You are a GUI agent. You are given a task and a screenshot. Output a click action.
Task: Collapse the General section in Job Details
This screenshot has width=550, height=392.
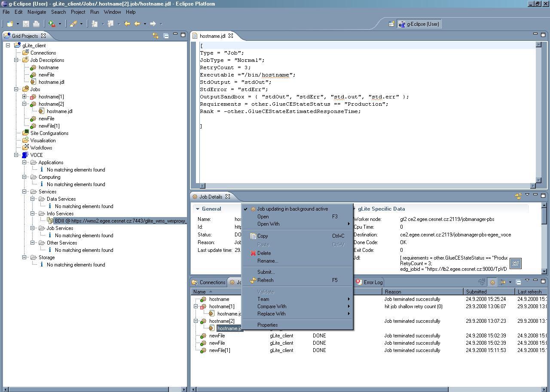point(198,209)
